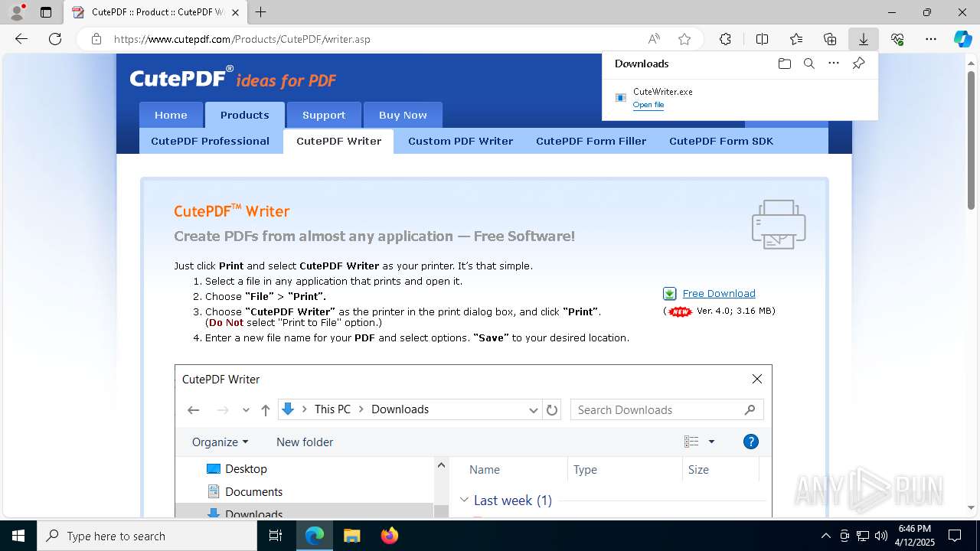Viewport: 980px width, 551px height.
Task: Launch the Copilot sidebar icon
Action: tap(963, 39)
